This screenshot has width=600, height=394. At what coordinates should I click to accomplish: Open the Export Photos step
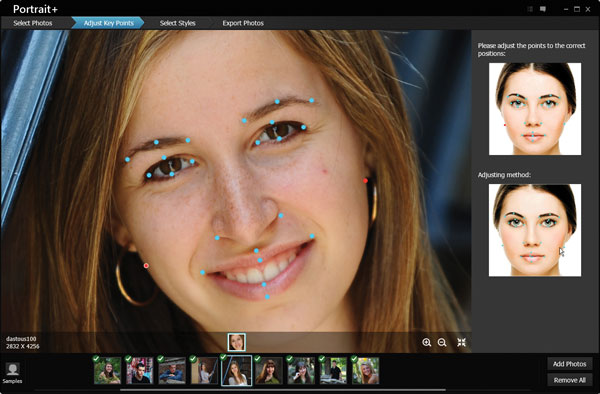[x=243, y=23]
